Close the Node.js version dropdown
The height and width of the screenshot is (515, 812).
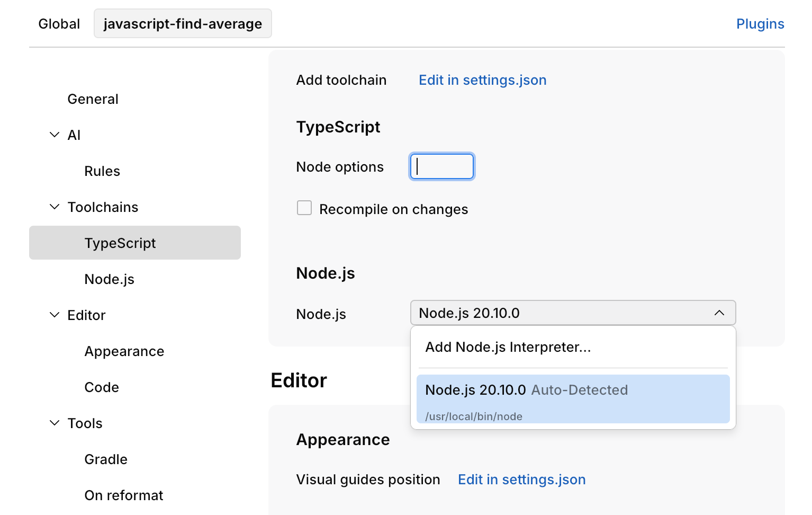click(x=719, y=313)
